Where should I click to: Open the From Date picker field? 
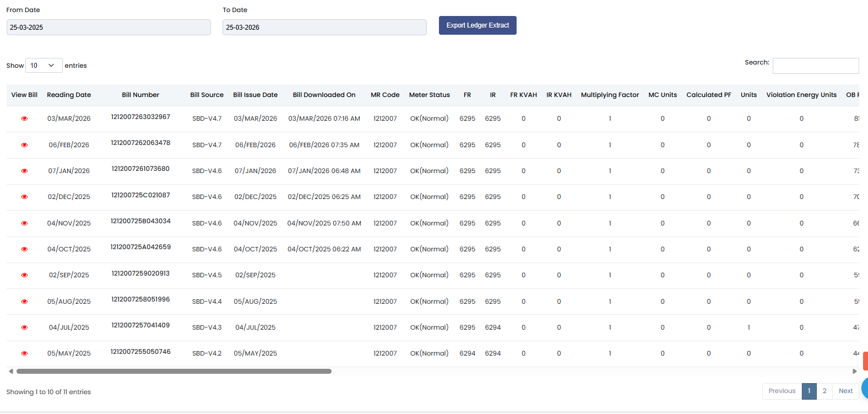(x=109, y=28)
